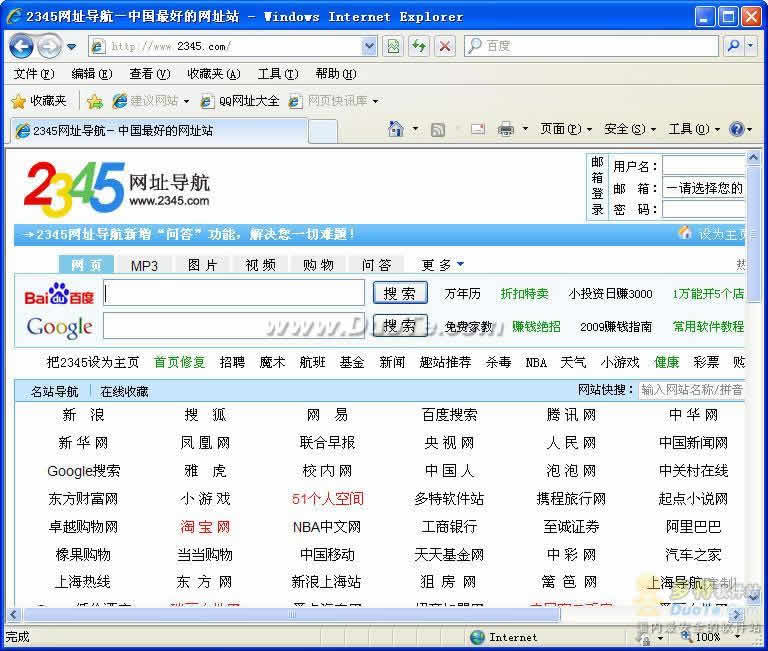Select the 视频 search tab
The height and width of the screenshot is (651, 768).
[260, 265]
